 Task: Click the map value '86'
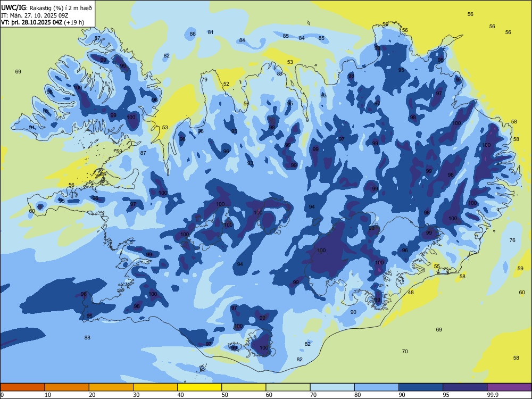click(x=193, y=34)
